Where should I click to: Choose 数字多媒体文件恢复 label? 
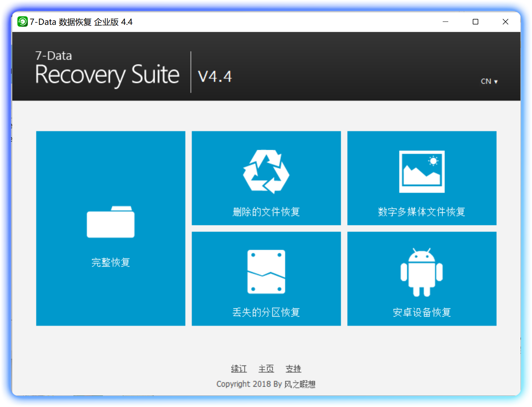(x=422, y=212)
